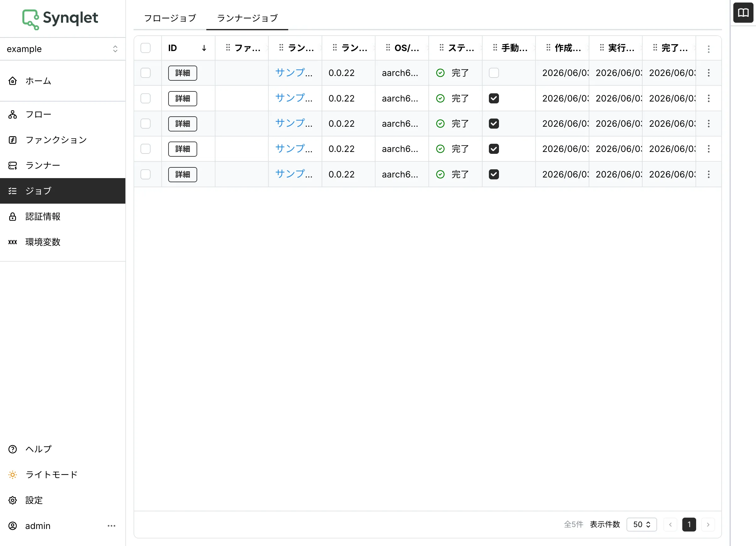Select second row checkbox
Image resolution: width=756 pixels, height=546 pixels.
[145, 98]
